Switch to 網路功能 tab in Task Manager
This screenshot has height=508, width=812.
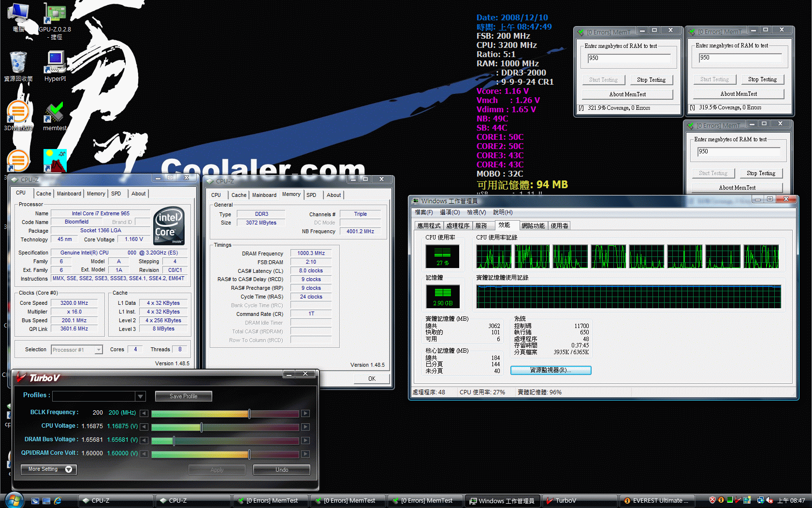pos(533,226)
